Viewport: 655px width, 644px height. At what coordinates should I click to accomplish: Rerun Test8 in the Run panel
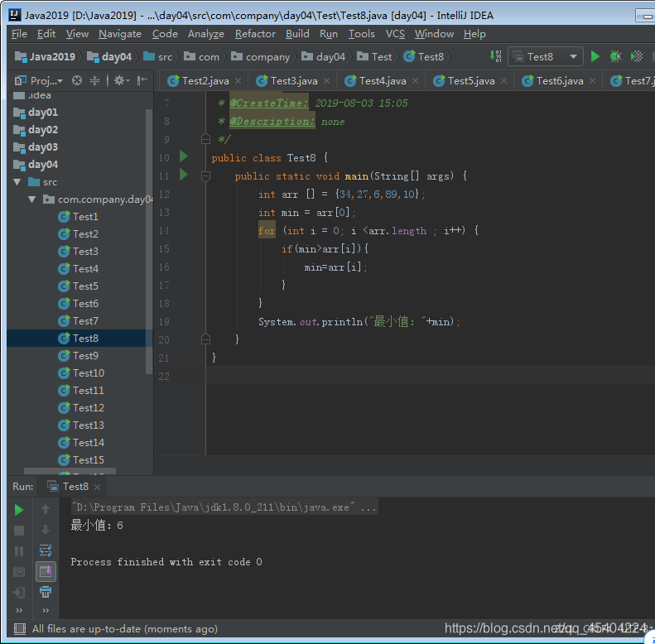[19, 510]
